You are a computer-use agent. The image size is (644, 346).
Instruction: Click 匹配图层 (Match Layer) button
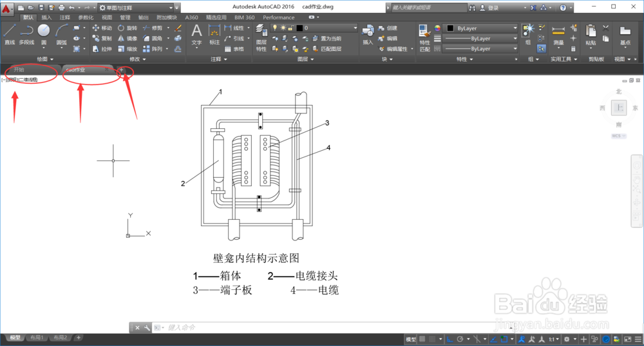click(x=327, y=49)
